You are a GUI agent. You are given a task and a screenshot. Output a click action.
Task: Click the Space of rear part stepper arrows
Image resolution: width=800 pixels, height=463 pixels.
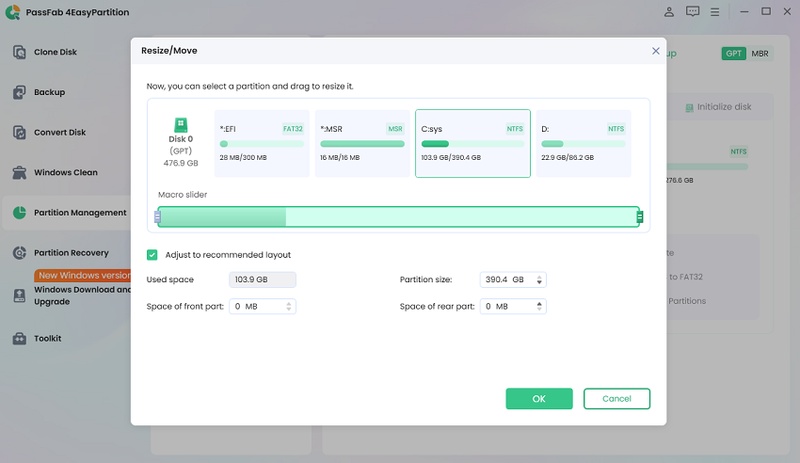pos(539,306)
